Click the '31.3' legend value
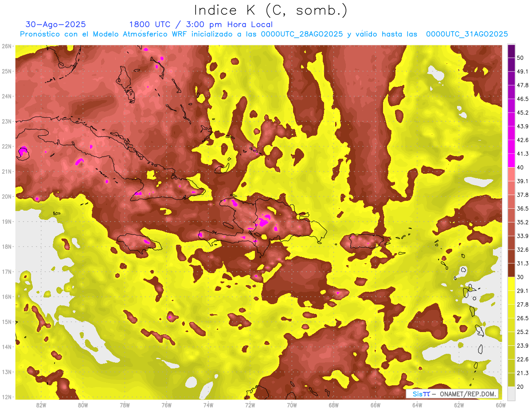Image resolution: width=532 pixels, height=411 pixels. click(x=523, y=263)
